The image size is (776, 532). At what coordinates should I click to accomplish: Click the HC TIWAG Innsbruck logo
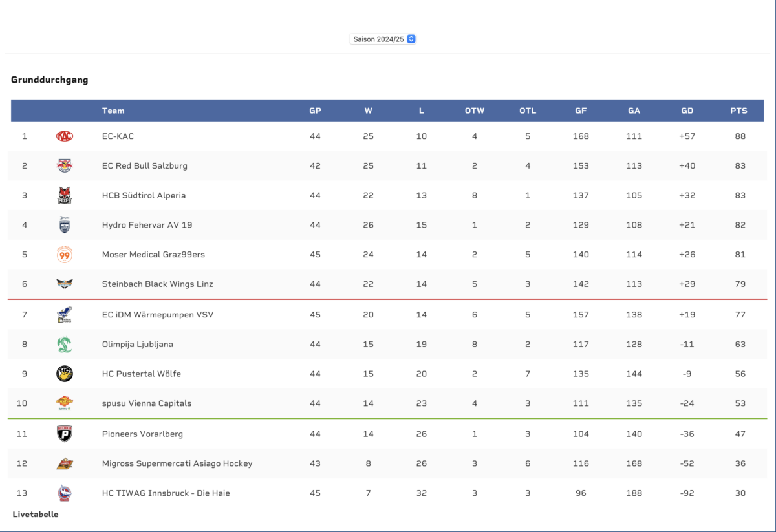pos(65,493)
